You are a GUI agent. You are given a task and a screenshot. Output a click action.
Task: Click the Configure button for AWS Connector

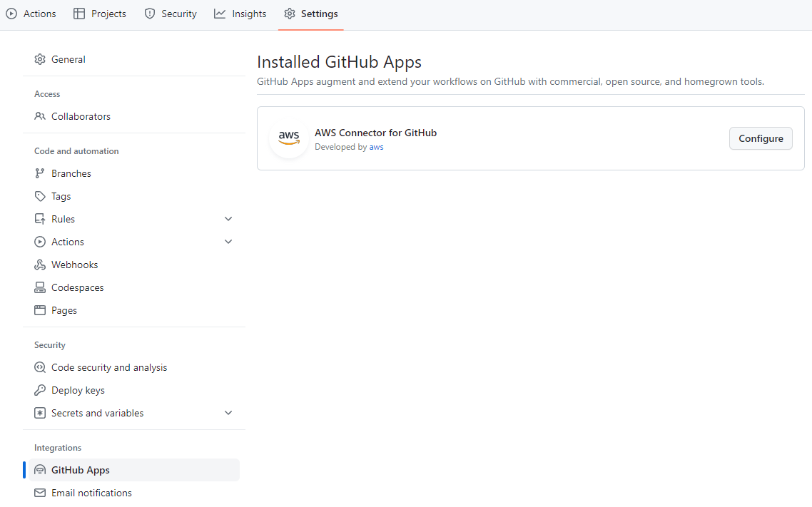pos(761,138)
